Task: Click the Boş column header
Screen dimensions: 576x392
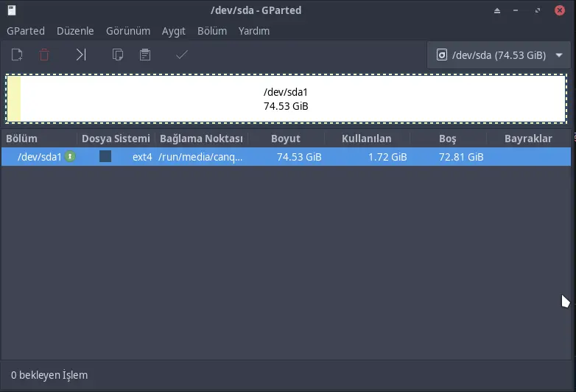Action: [448, 139]
